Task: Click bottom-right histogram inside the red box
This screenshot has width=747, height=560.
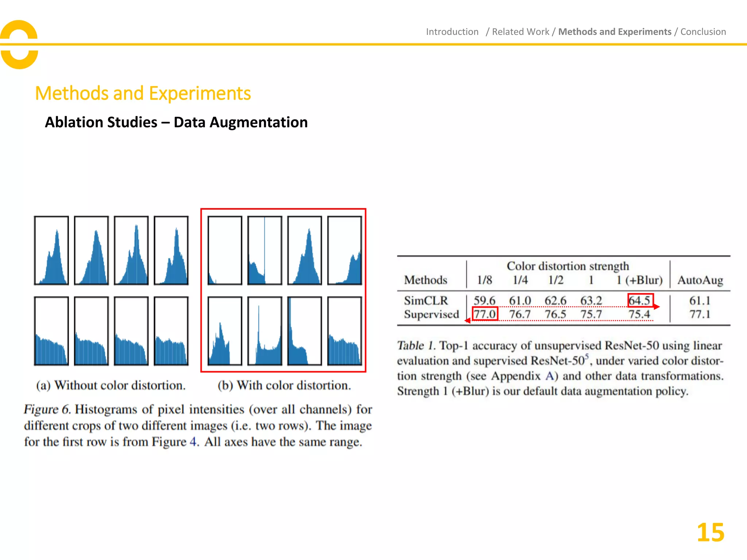Action: (x=344, y=331)
